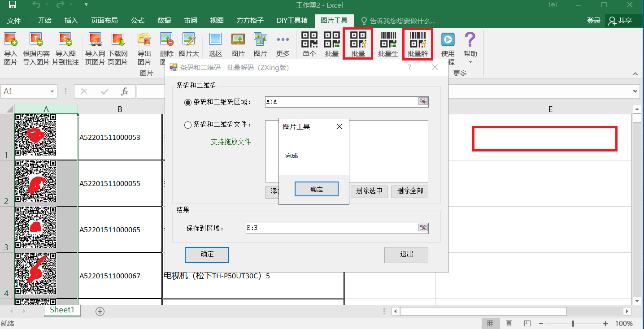Image resolution: width=644 pixels, height=329 pixels.
Task: Switch to the 方方格子 tab
Action: click(250, 21)
